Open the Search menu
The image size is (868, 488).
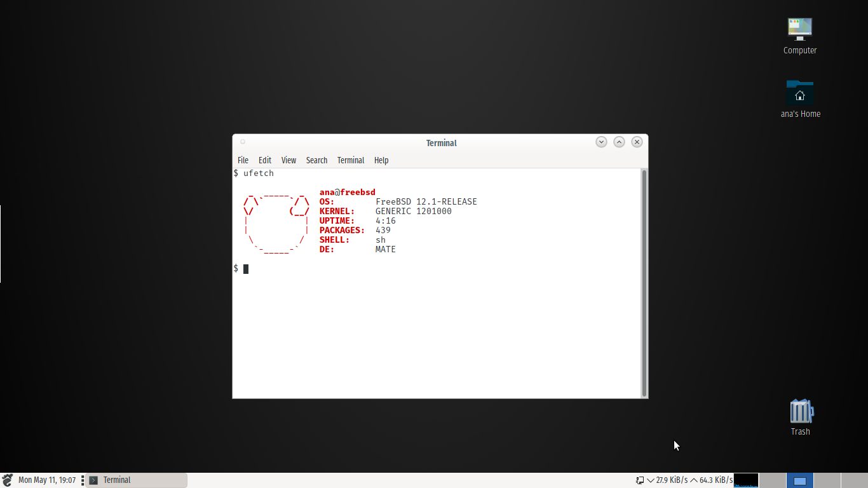click(x=316, y=160)
